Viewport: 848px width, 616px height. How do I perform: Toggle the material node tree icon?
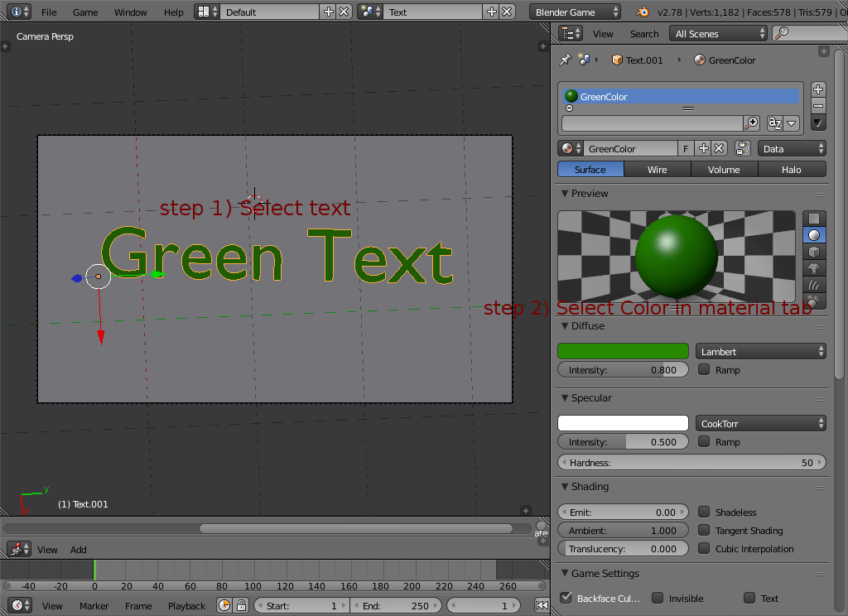point(743,148)
